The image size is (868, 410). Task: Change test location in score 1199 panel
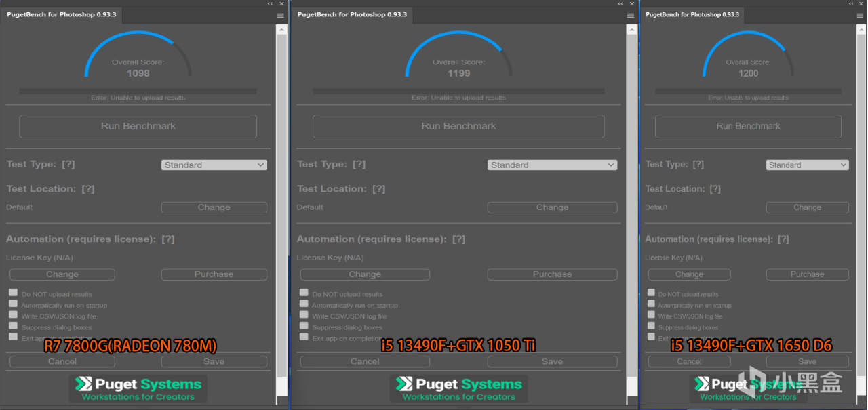(553, 207)
